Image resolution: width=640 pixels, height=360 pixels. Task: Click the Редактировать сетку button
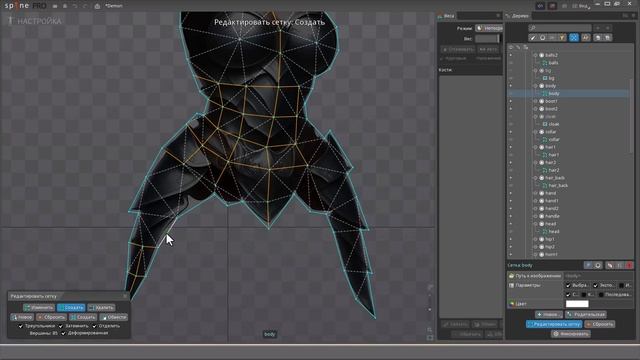pos(553,324)
